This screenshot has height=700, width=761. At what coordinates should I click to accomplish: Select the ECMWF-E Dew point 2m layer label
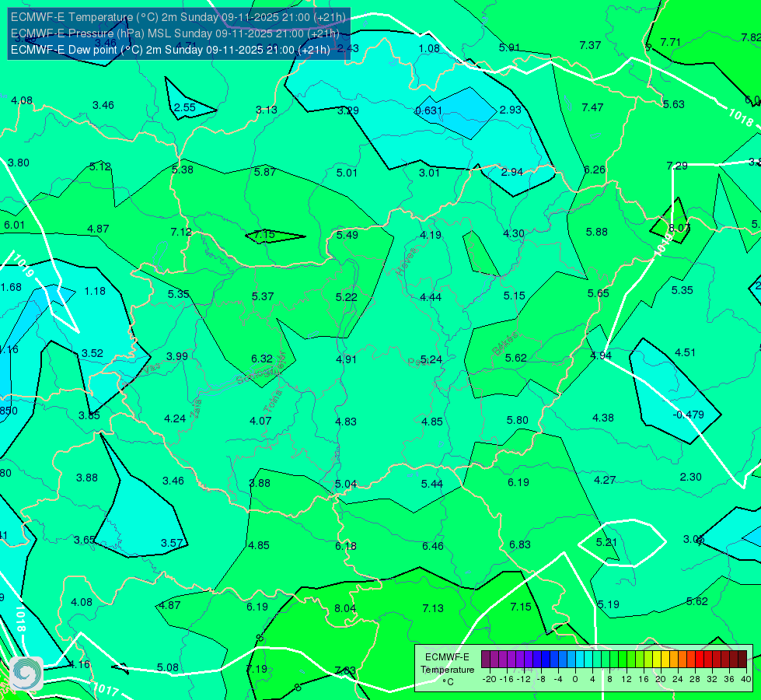(170, 50)
